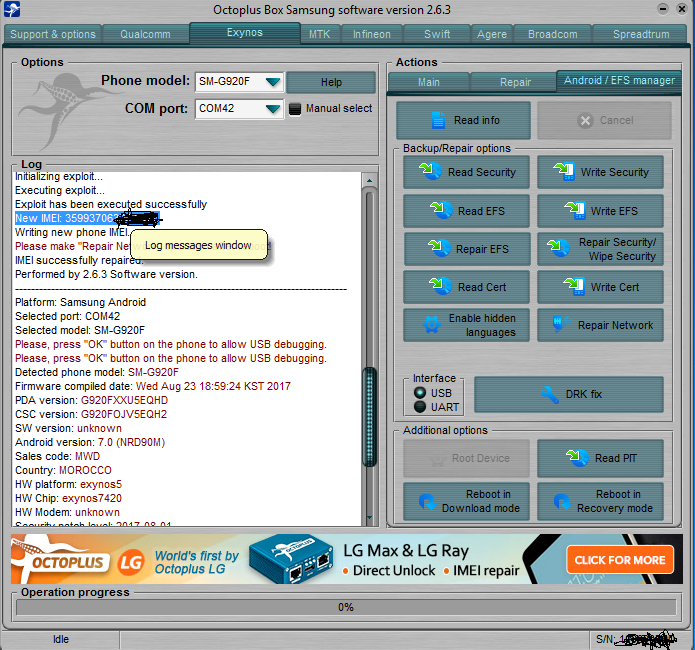Click the Read Security arrow icon

tap(430, 171)
